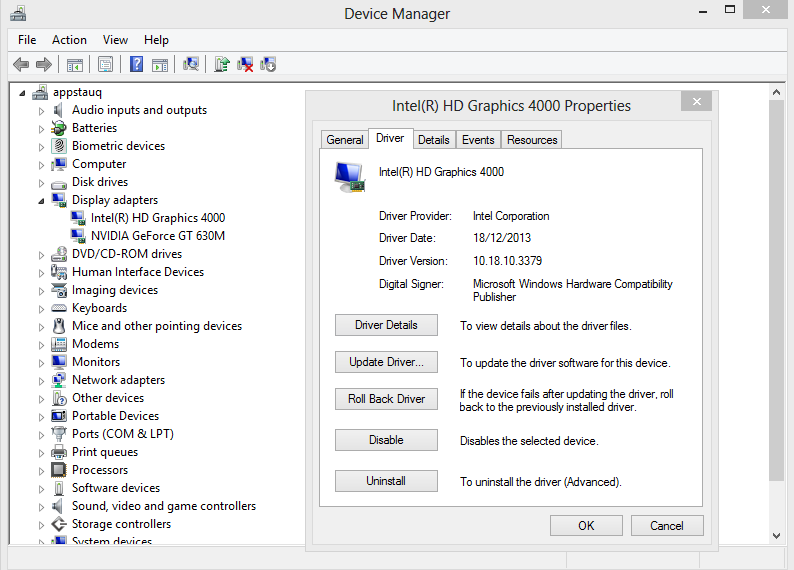Click the Properties toolbar icon
This screenshot has height=570, width=794.
click(104, 65)
